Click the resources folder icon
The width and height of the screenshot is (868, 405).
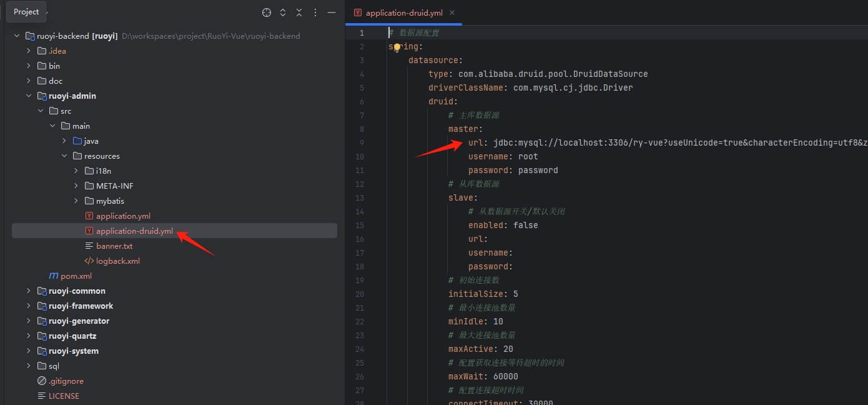[77, 156]
